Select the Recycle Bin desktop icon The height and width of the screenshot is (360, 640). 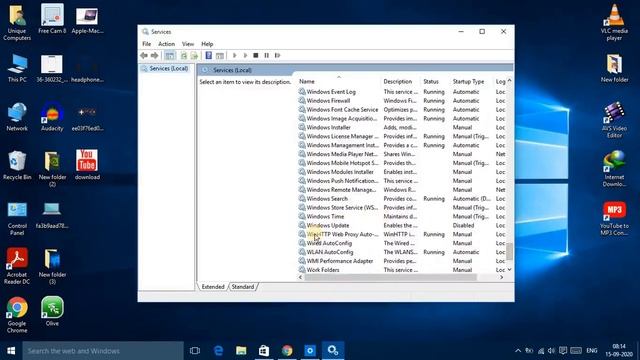click(17, 165)
